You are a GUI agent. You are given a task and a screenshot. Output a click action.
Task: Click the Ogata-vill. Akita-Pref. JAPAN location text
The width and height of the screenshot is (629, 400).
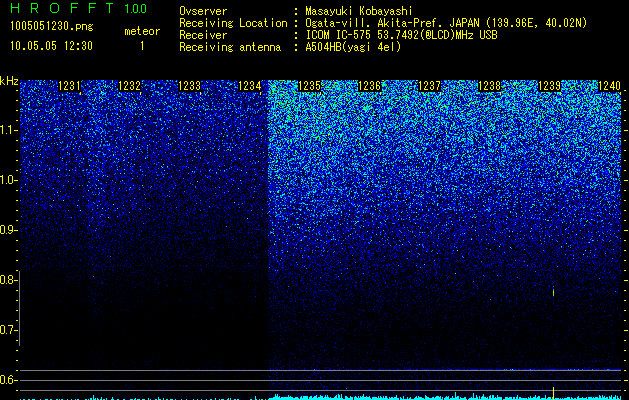pos(446,23)
